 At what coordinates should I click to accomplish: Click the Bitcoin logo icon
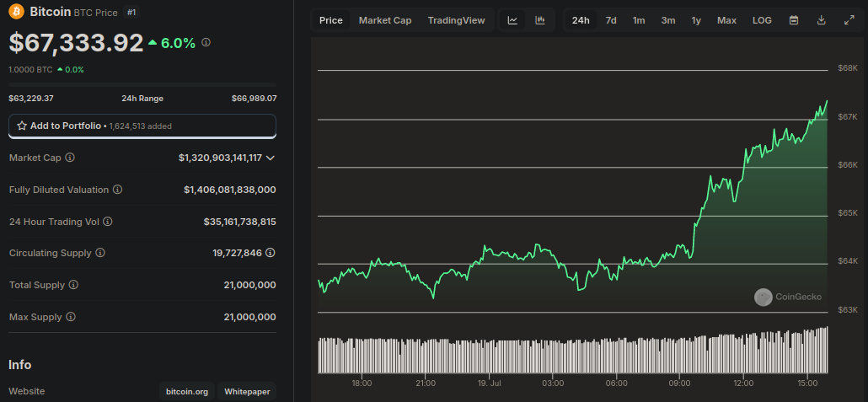tap(17, 12)
